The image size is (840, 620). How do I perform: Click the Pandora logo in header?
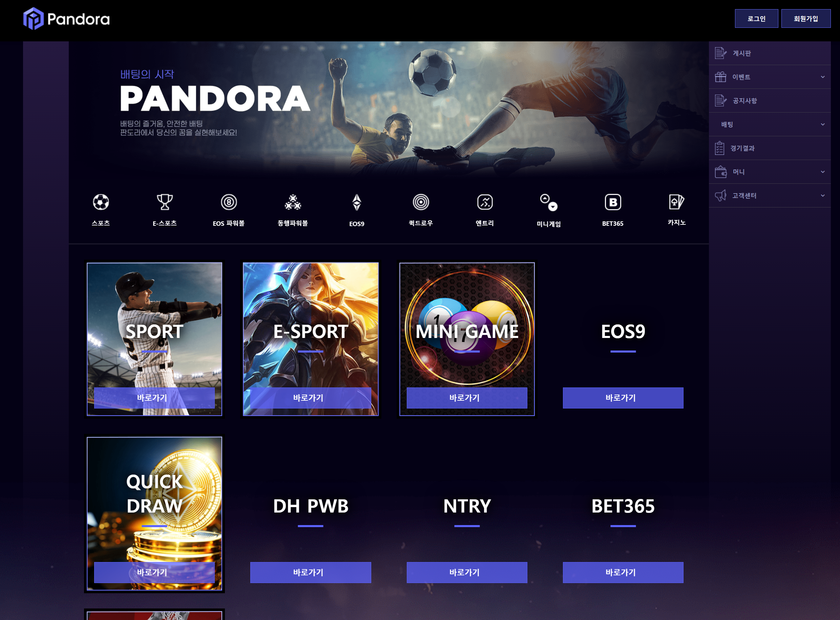(67, 19)
